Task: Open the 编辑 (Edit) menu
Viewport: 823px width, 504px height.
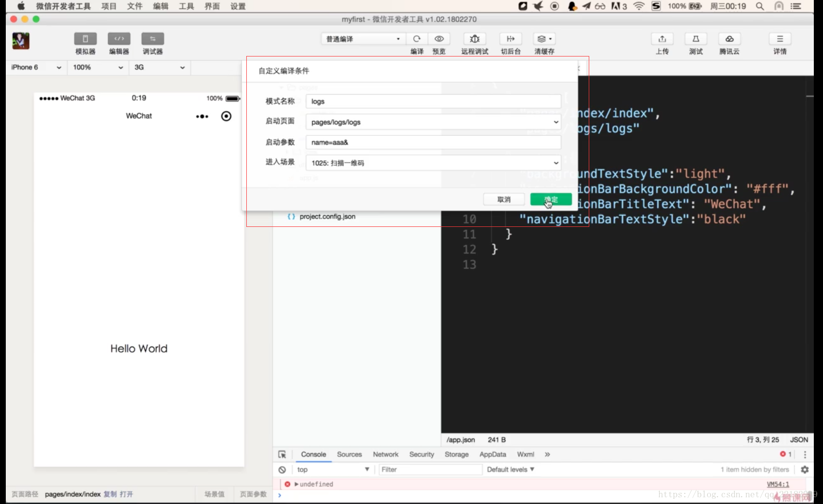Action: click(160, 6)
